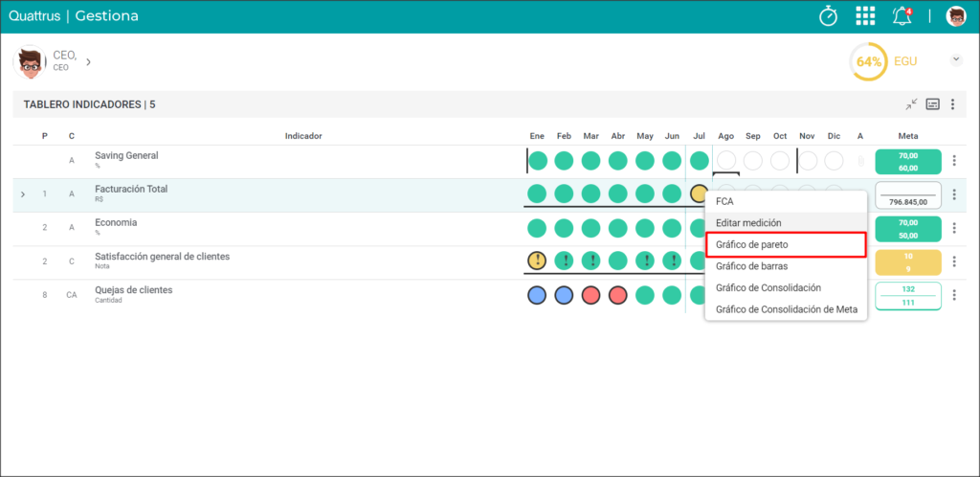Click Quejas de clientes March red circle
The height and width of the screenshot is (477, 980).
click(590, 295)
